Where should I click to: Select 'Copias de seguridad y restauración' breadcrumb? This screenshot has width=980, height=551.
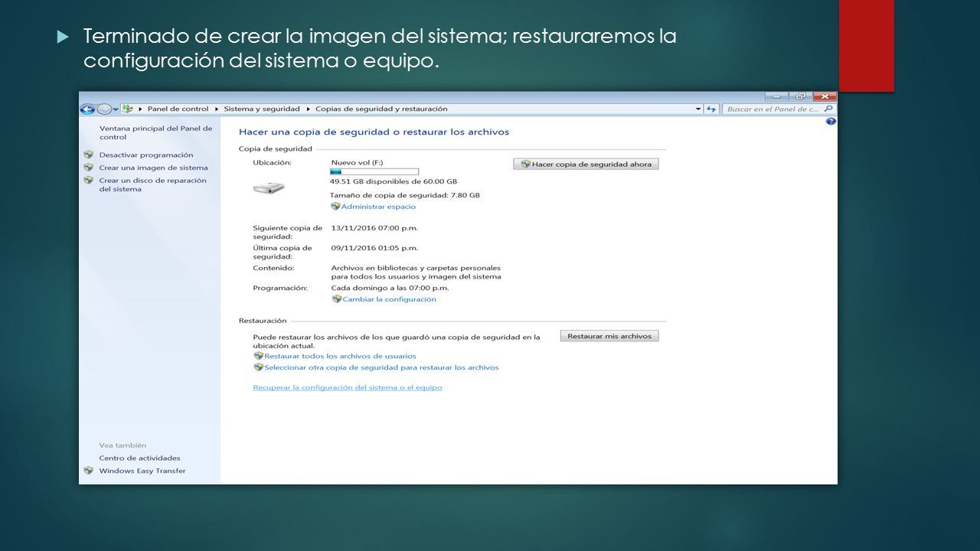coord(381,109)
